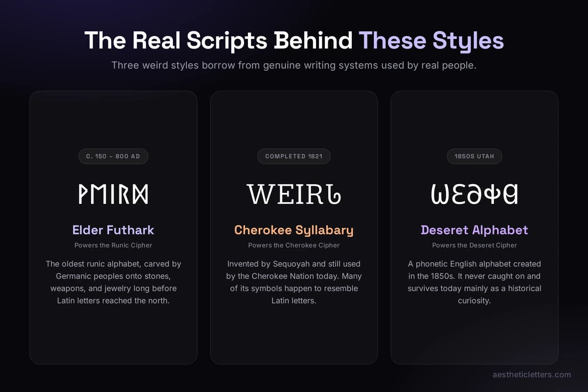This screenshot has height=392, width=588.
Task: Select the Deseret glyph sample
Action: [x=474, y=194]
